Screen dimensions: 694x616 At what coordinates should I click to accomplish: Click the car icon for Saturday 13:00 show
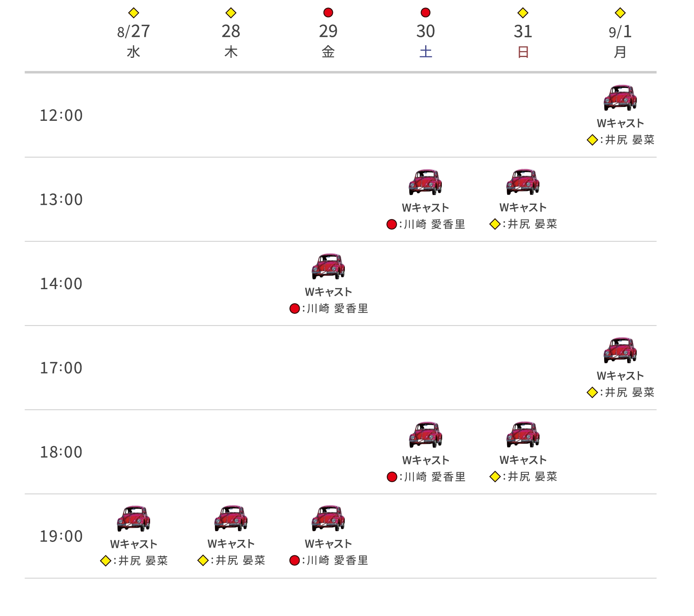425,182
